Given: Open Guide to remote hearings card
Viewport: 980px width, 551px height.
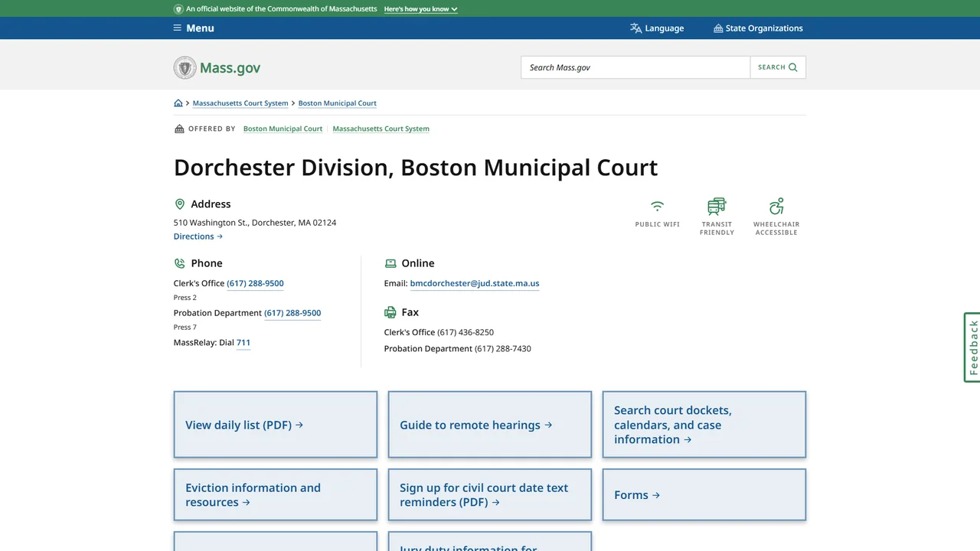Looking at the screenshot, I should click(x=490, y=425).
